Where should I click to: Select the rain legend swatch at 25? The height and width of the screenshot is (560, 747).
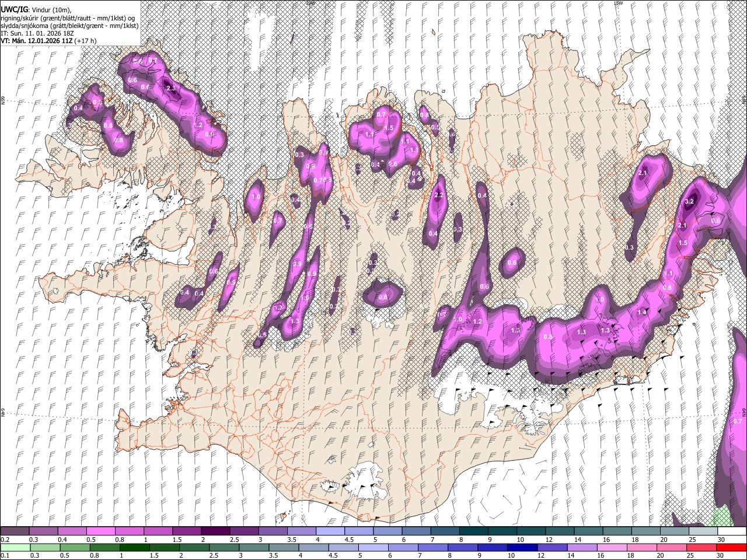click(x=702, y=547)
